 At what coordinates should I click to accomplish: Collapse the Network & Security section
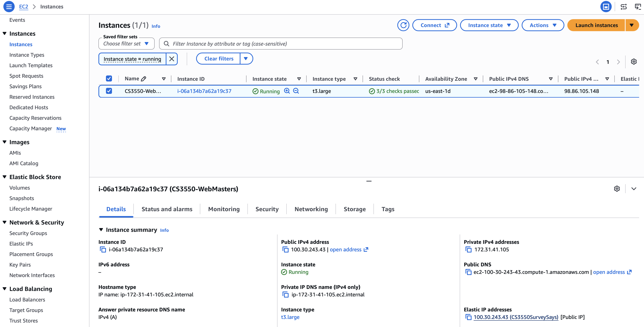click(5, 222)
